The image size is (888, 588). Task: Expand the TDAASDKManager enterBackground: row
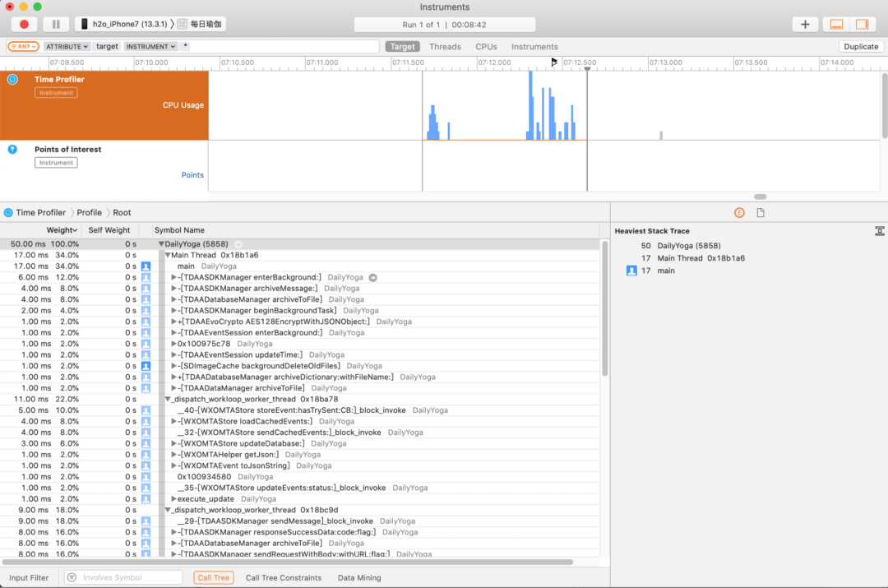click(x=173, y=278)
